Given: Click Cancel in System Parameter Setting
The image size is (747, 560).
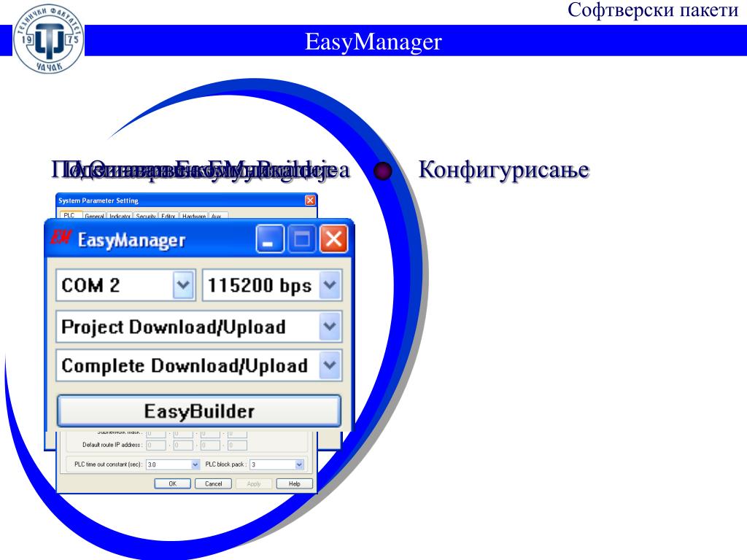Looking at the screenshot, I should tap(214, 484).
